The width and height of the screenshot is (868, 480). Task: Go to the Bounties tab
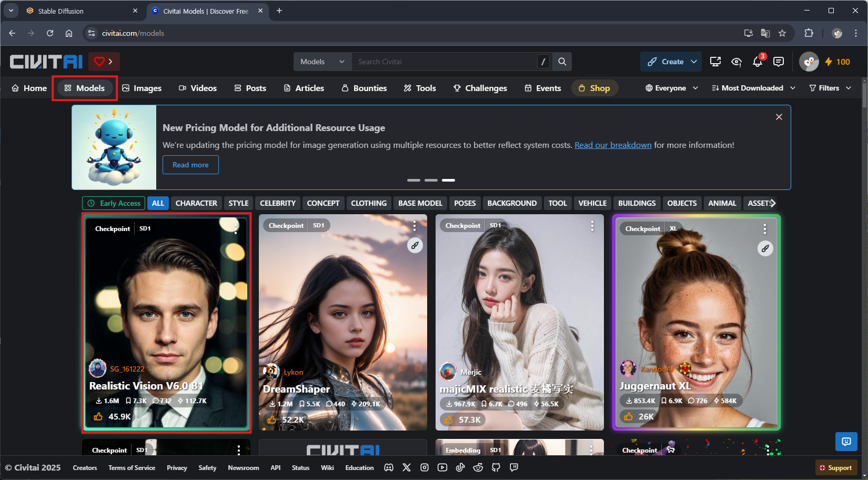pyautogui.click(x=364, y=88)
